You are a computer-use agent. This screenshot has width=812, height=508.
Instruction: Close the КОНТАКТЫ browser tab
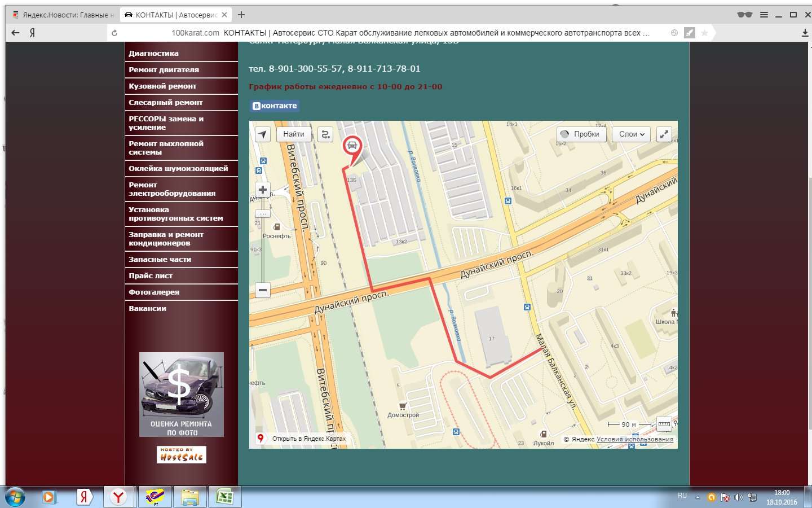pyautogui.click(x=224, y=15)
